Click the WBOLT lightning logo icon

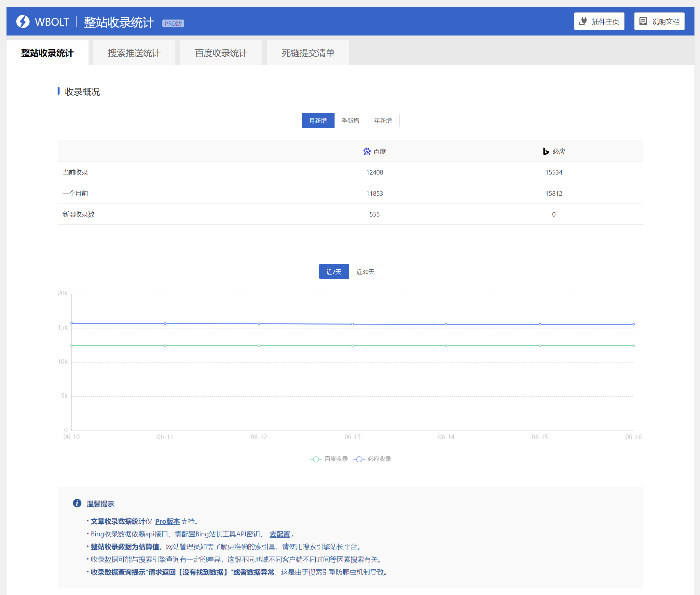click(23, 21)
